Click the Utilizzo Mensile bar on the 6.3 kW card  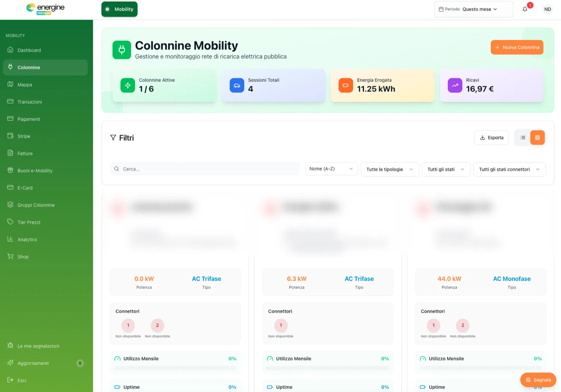[x=328, y=368]
